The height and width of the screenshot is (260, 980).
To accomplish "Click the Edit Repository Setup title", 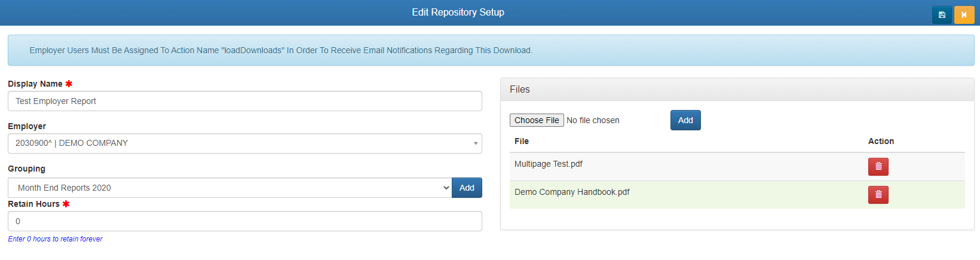I will pyautogui.click(x=458, y=13).
